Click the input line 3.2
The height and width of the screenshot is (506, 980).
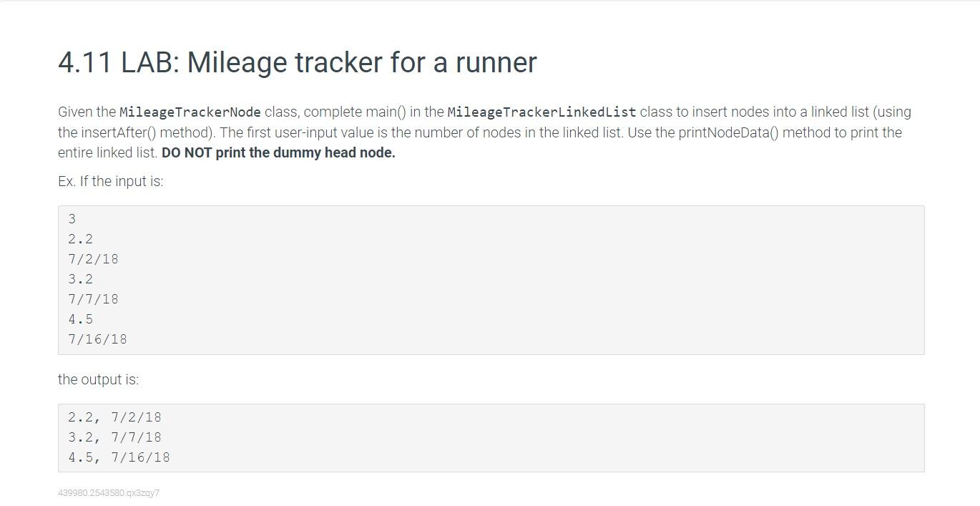coord(81,279)
